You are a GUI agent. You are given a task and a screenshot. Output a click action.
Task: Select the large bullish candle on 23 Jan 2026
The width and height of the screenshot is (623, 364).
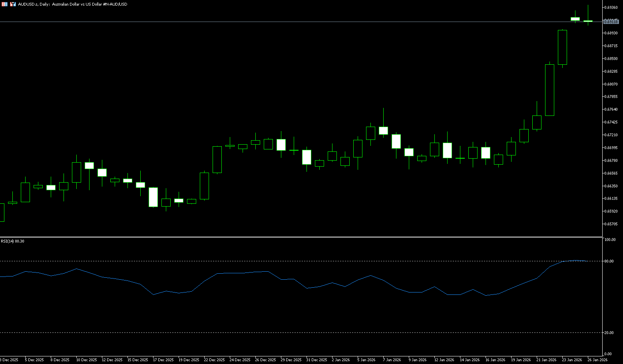[562, 47]
